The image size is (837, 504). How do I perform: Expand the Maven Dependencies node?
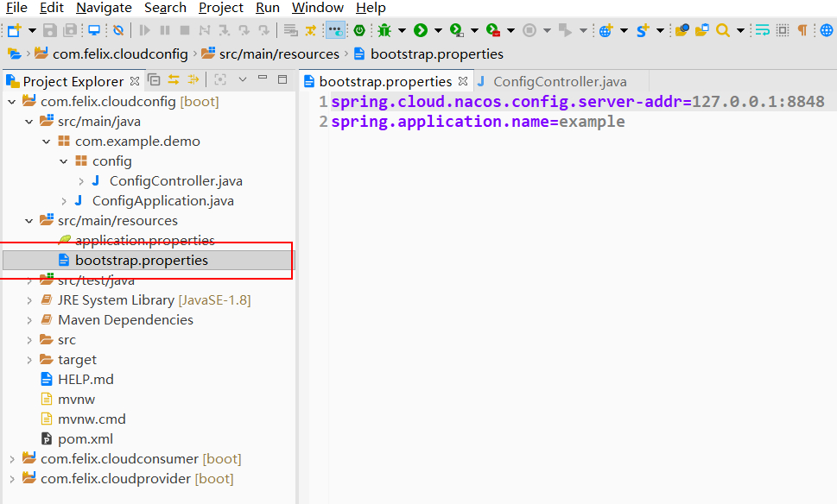pos(29,320)
